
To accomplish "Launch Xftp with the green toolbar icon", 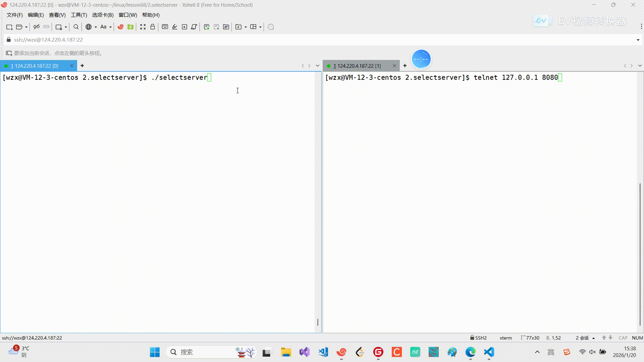I will pos(130,27).
